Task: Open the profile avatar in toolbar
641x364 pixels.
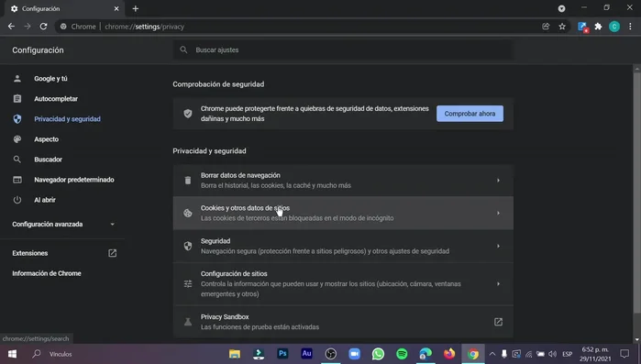Action: pos(614,27)
